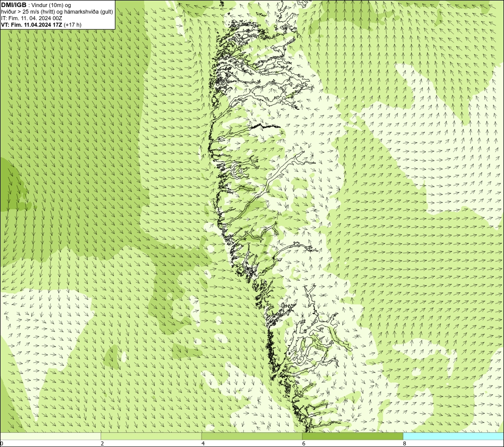Click the 0–2 palest color legend segment
Image resolution: width=504 pixels, height=447 pixels.
coord(50,436)
